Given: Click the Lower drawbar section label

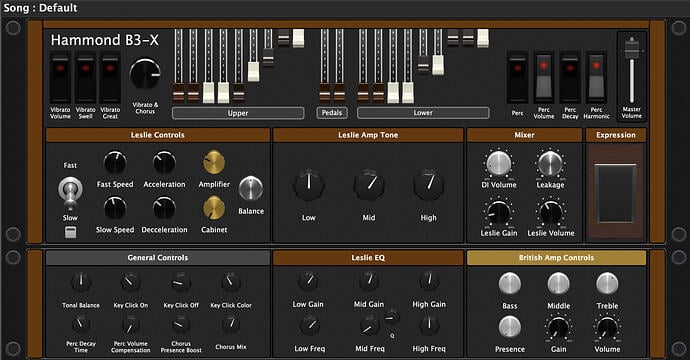Looking at the screenshot, I should [423, 113].
